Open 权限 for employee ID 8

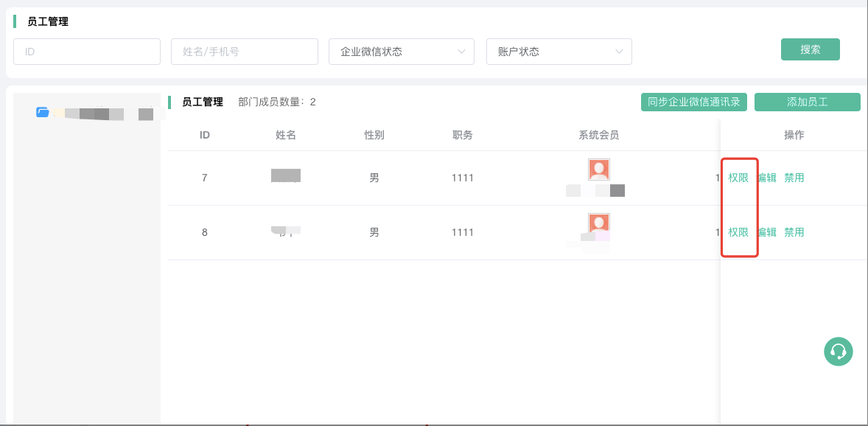tap(738, 232)
